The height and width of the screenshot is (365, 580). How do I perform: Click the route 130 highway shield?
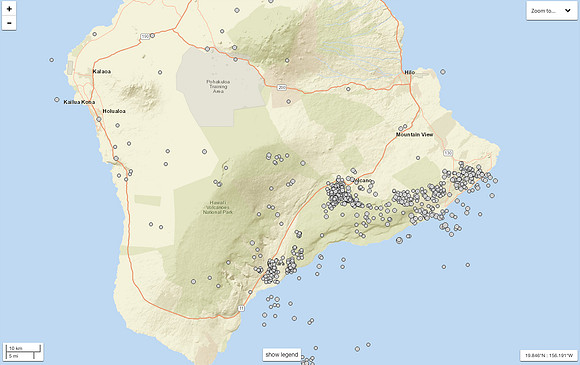click(x=448, y=153)
